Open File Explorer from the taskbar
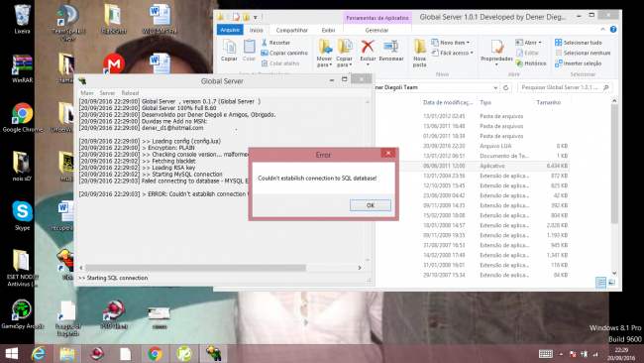 [x=67, y=353]
